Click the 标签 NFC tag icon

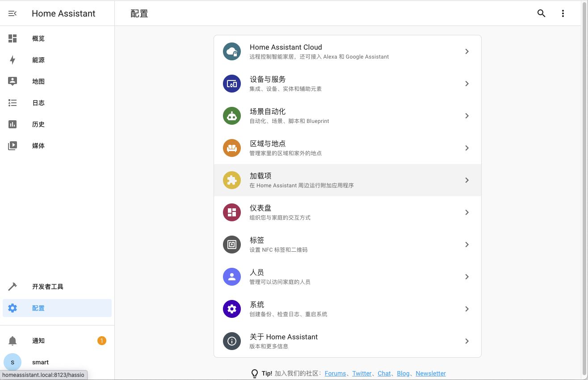231,245
